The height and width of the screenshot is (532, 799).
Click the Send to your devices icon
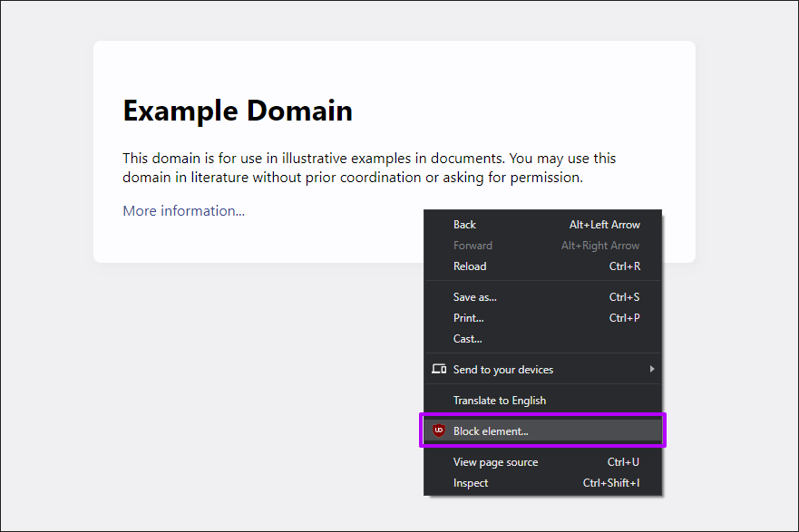coord(439,369)
